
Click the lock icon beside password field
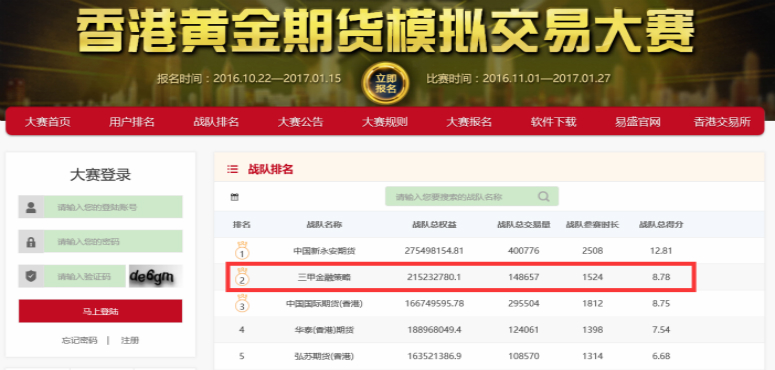click(31, 242)
